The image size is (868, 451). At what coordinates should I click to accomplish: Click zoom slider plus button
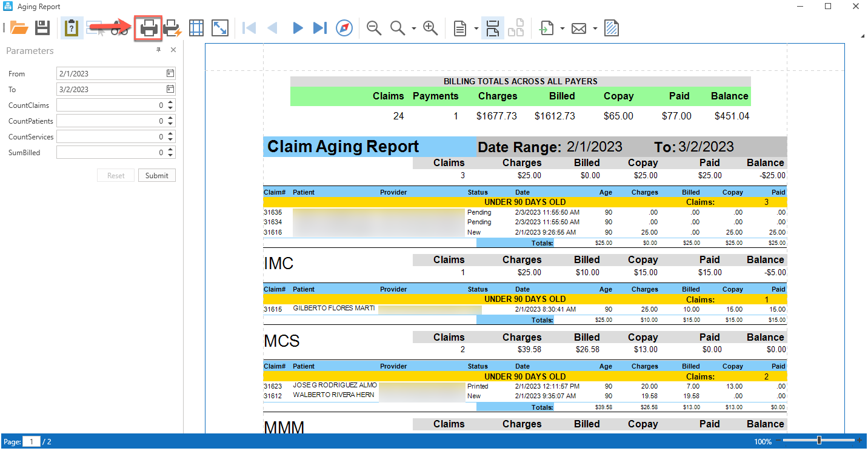860,441
